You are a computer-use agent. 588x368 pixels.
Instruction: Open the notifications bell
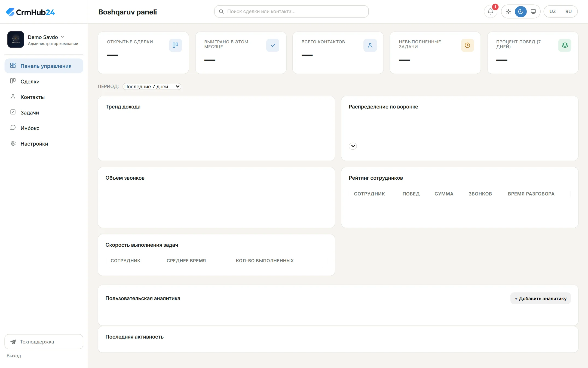coord(490,11)
